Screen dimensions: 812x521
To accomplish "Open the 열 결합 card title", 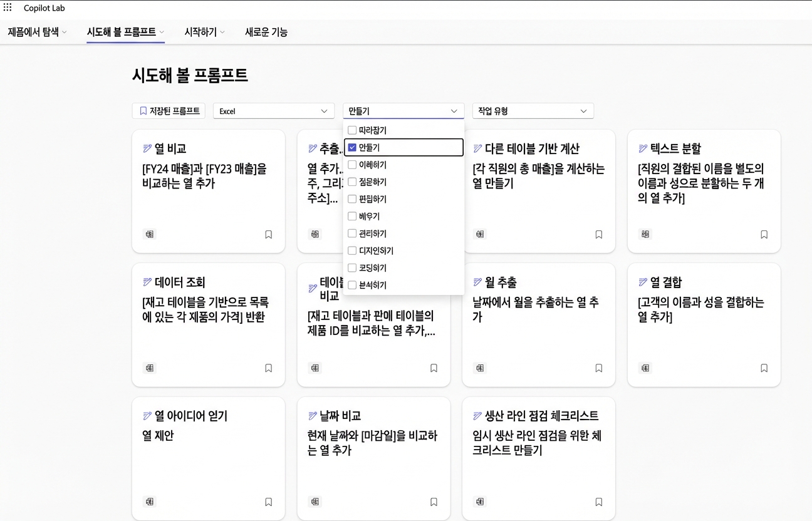I will coord(666,282).
